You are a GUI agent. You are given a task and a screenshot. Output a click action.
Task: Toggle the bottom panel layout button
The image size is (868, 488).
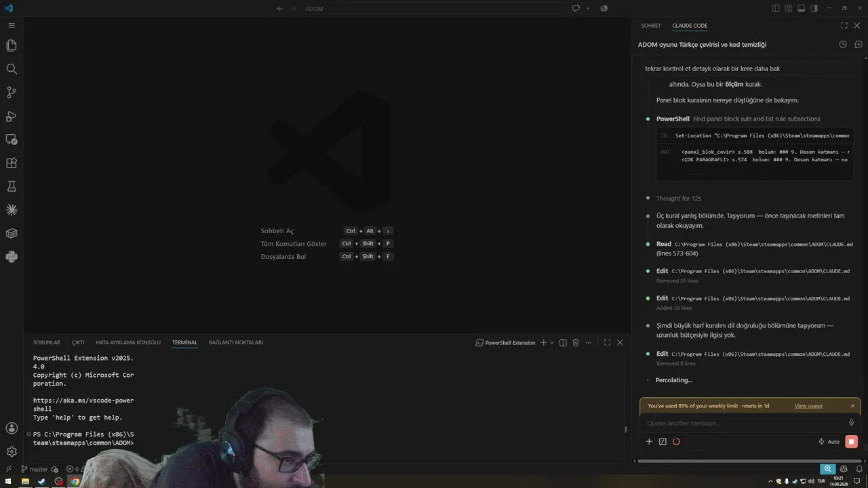coord(801,8)
